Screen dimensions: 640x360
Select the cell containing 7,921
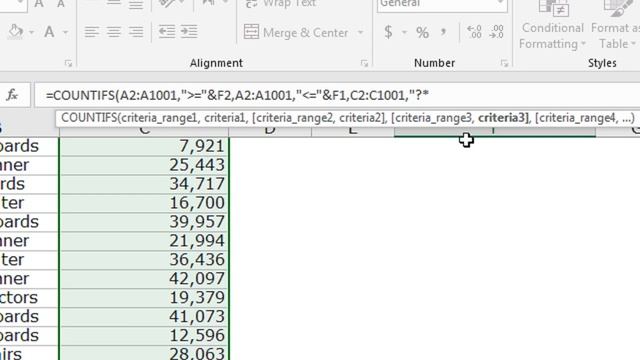click(x=144, y=147)
